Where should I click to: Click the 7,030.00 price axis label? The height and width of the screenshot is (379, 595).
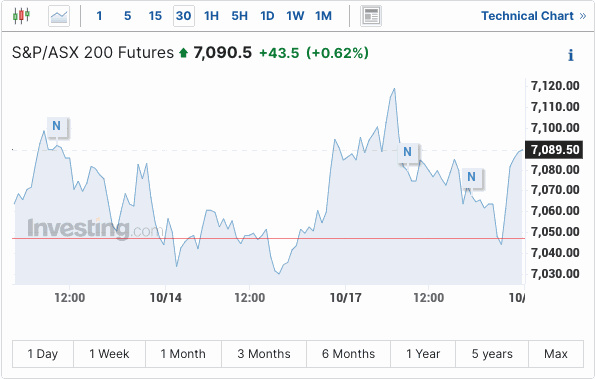click(555, 274)
